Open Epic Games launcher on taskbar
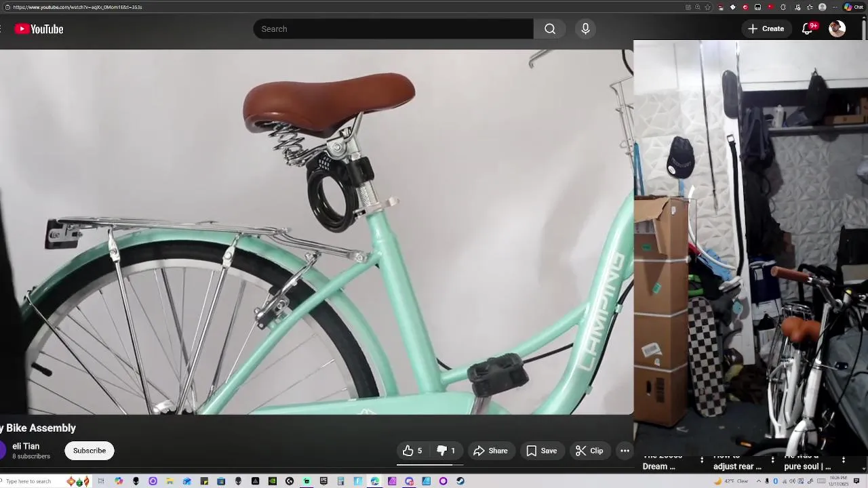This screenshot has width=868, height=488. coord(323,481)
